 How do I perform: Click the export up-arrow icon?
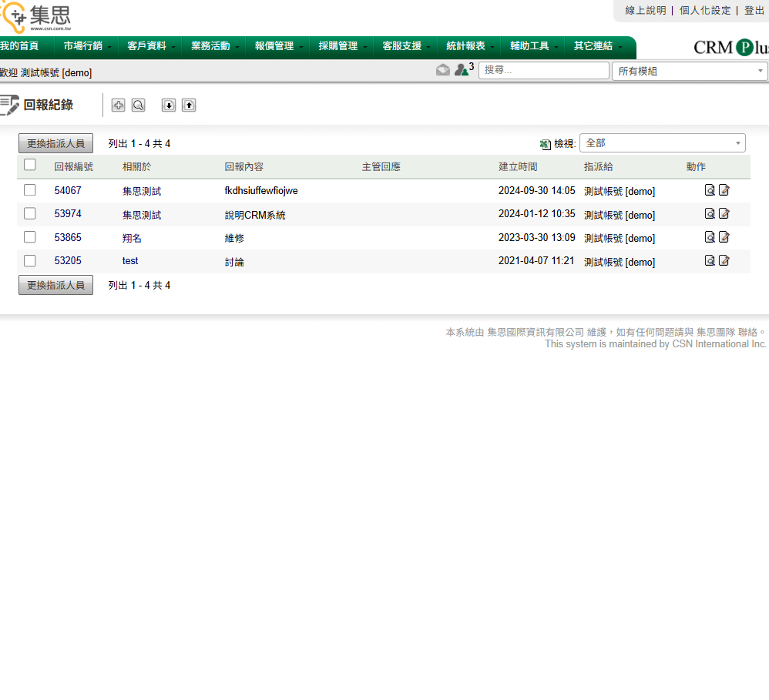click(189, 105)
